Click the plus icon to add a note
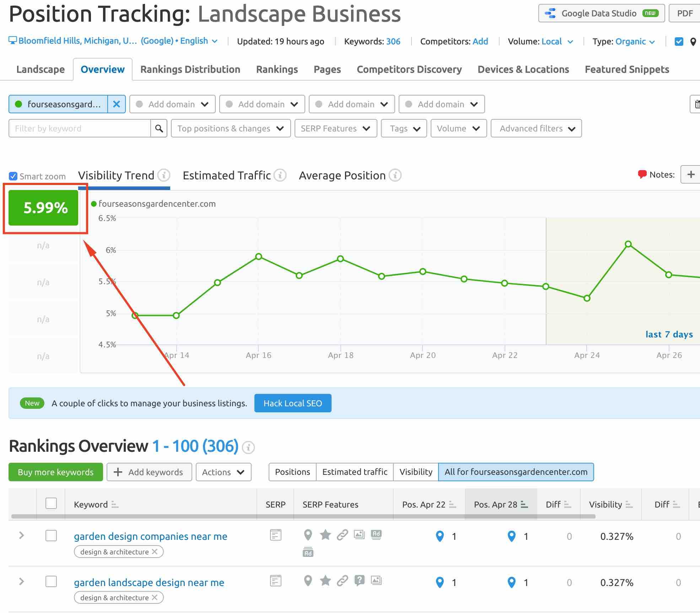Image resolution: width=700 pixels, height=613 pixels. pyautogui.click(x=690, y=174)
